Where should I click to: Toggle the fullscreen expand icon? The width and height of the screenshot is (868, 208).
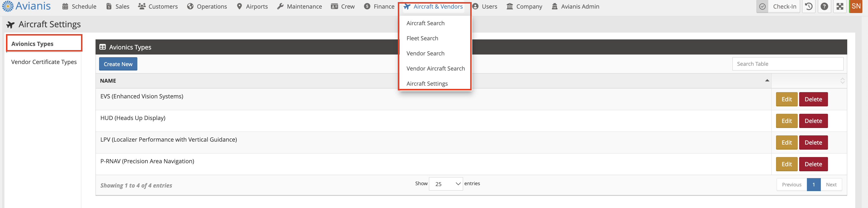[840, 7]
